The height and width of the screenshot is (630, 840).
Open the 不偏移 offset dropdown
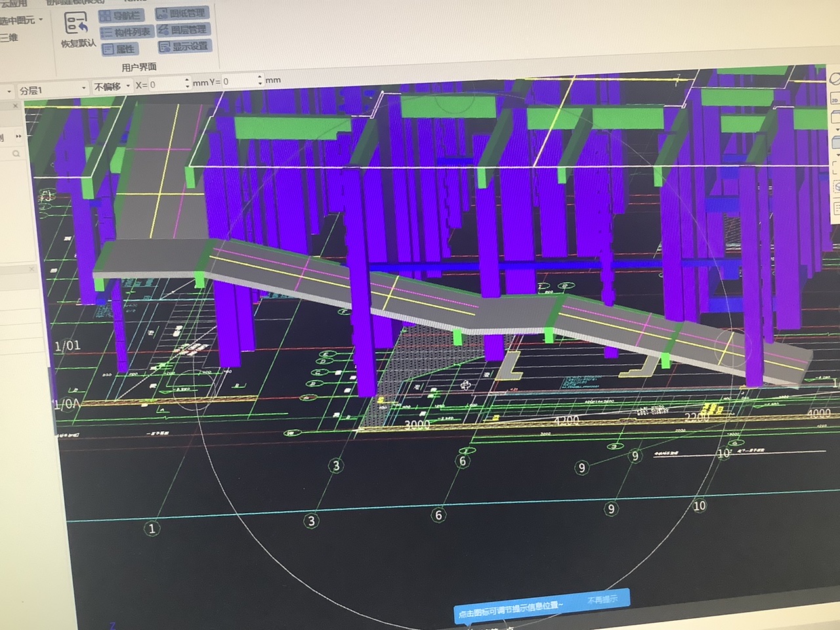click(x=112, y=86)
